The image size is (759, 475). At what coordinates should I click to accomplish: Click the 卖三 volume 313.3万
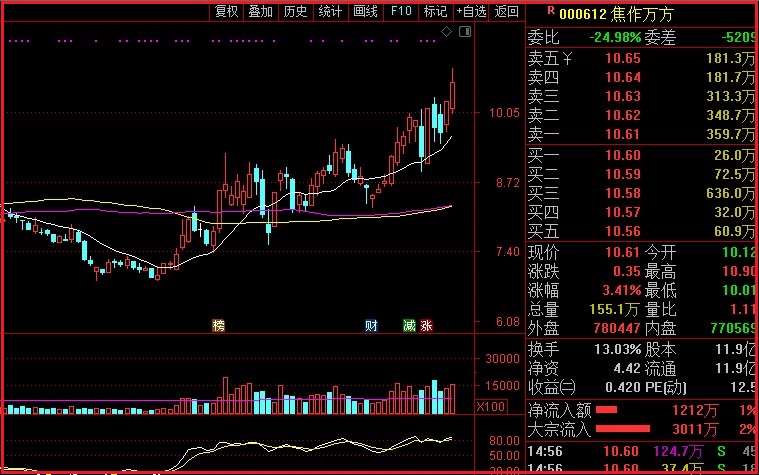730,96
